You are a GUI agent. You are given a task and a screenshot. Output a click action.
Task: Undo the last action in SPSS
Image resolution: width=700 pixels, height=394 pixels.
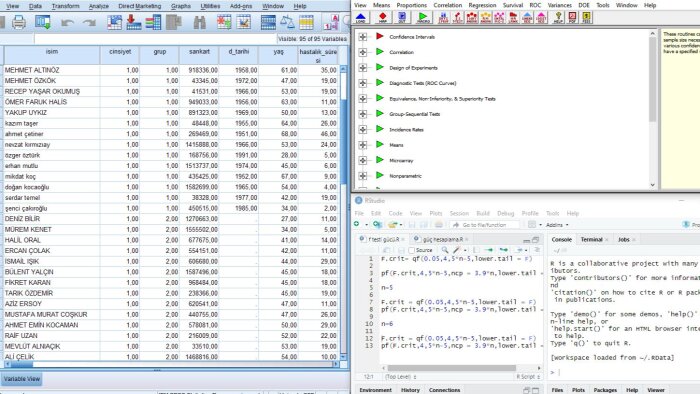click(67, 22)
